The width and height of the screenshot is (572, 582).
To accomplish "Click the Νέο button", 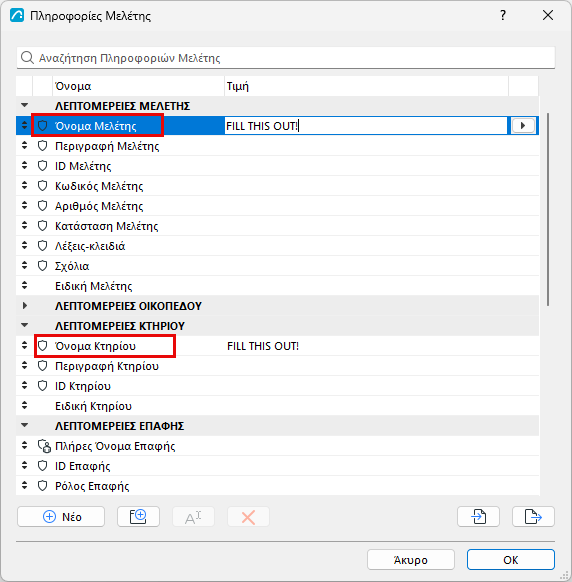I will (x=61, y=517).
